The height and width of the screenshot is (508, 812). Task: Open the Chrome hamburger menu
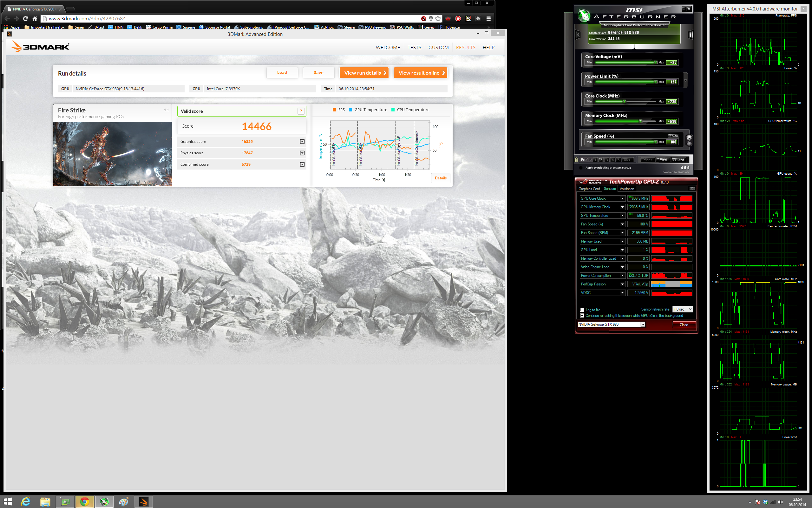coord(488,18)
